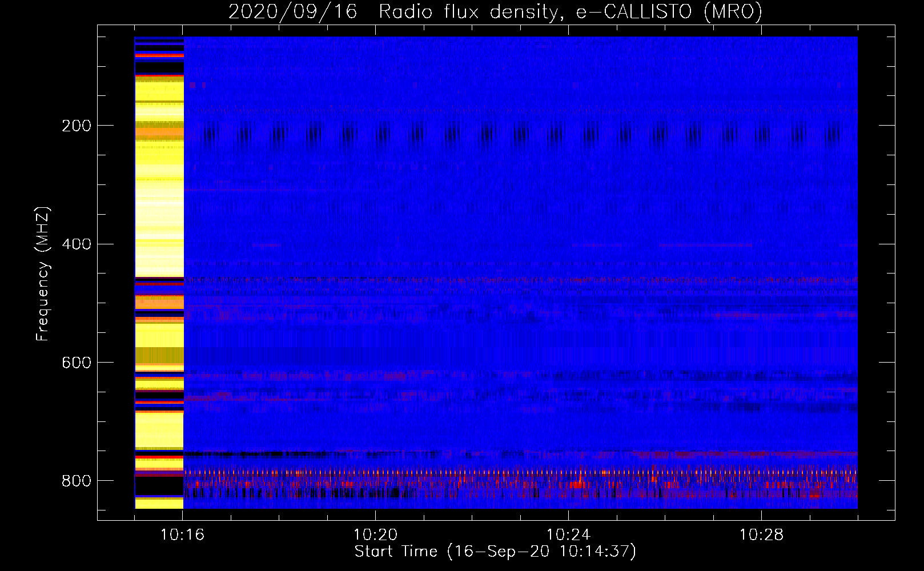Click the yellow calibration band at spectrogram start

click(159, 272)
